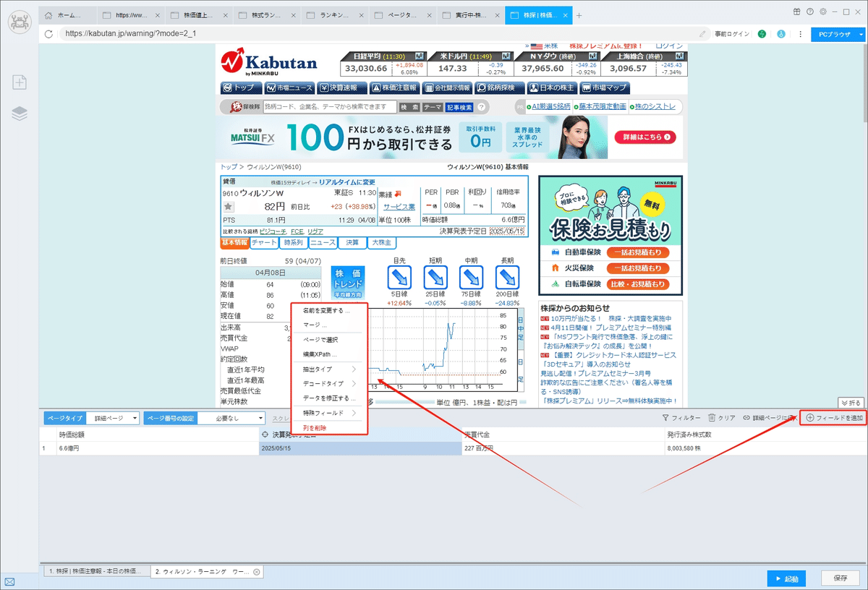Click the chart icon next to NYダウ

click(x=595, y=56)
